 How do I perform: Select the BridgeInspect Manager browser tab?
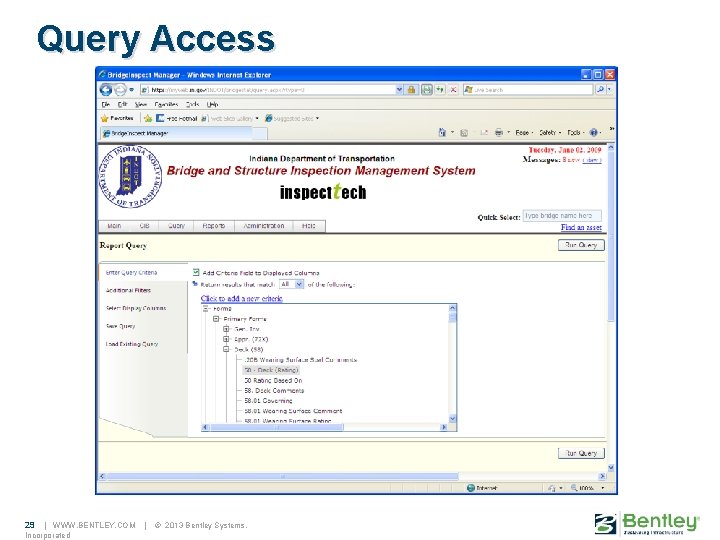pos(176,133)
